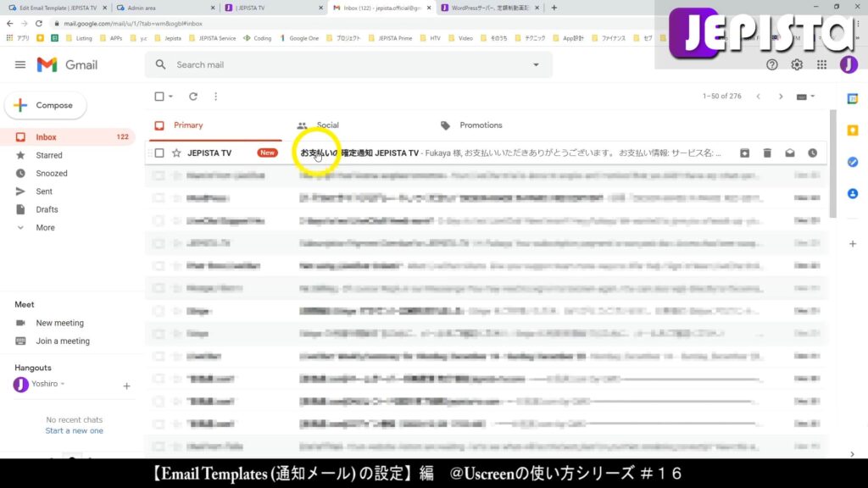Open the Inbox folder
The image size is (868, 488).
point(68,136)
